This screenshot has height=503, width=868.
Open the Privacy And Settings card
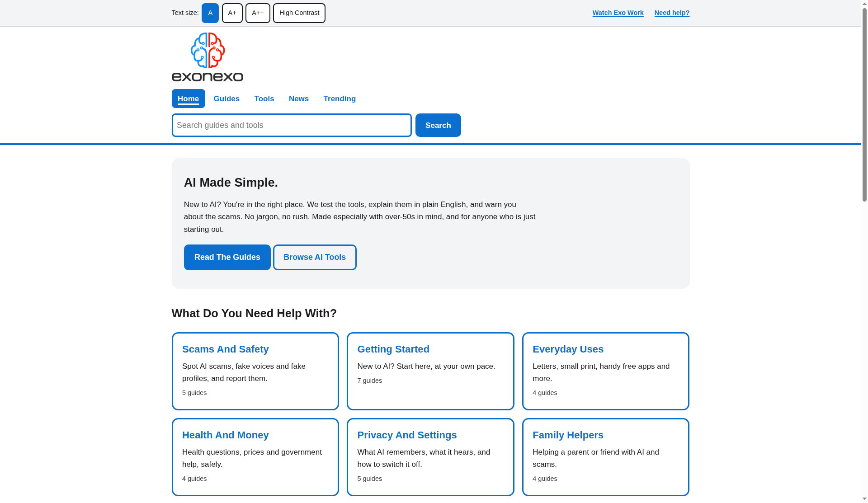(x=430, y=457)
